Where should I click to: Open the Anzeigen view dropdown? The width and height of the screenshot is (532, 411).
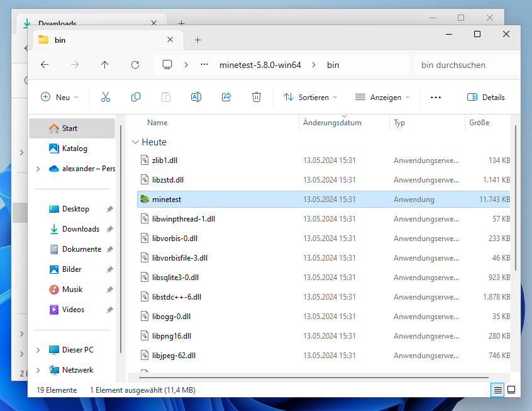pyautogui.click(x=382, y=97)
